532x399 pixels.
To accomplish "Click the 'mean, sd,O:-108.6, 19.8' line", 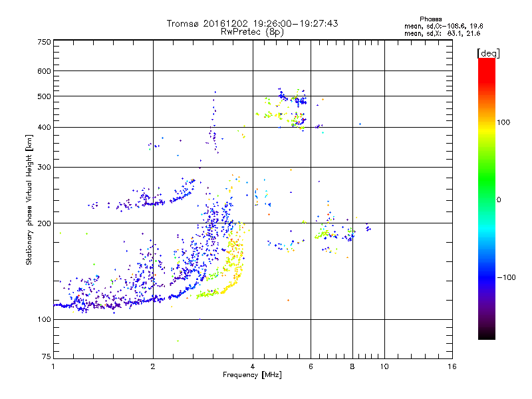I will 444,26.
